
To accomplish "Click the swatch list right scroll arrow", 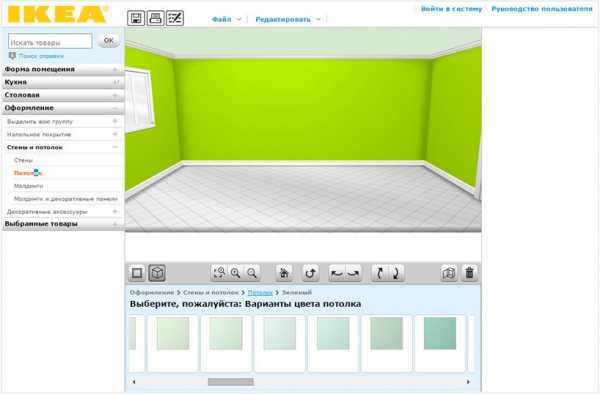I will (468, 382).
